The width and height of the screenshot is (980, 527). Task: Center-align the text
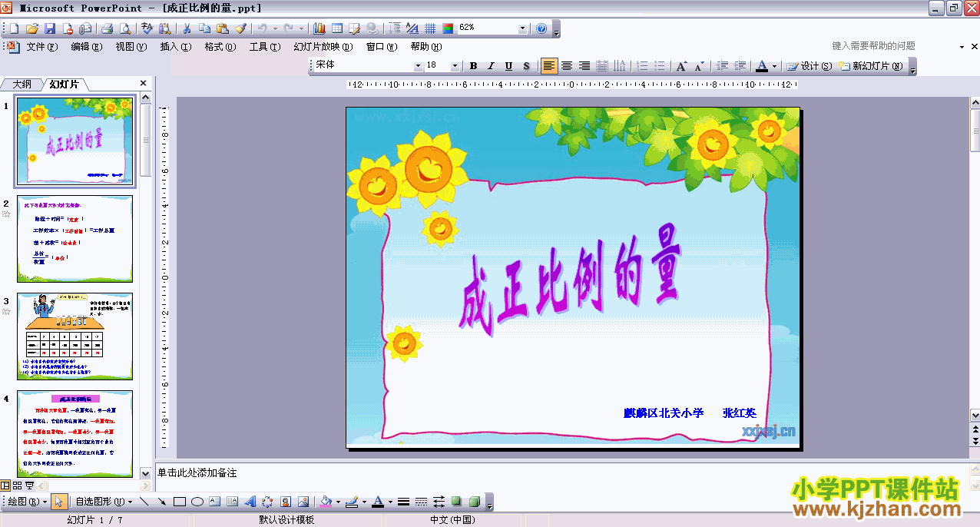click(567, 66)
